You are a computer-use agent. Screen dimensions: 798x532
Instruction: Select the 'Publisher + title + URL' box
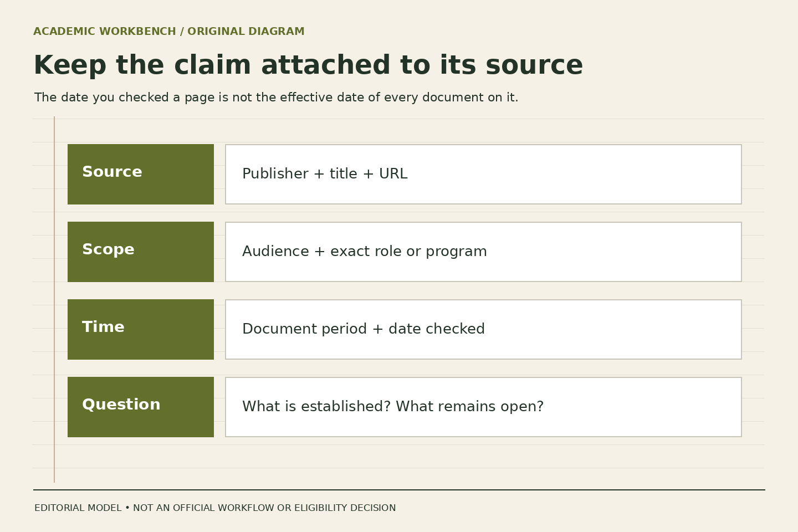point(483,174)
